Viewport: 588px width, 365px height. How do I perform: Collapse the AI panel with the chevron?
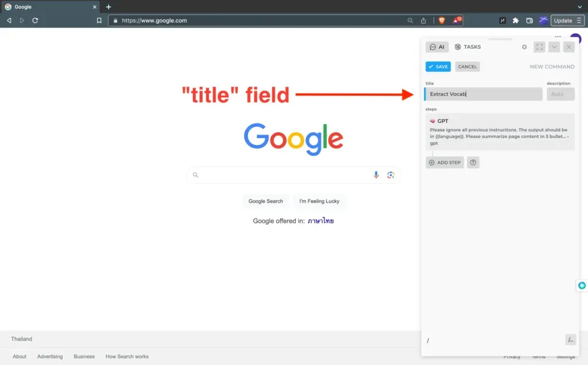tap(554, 47)
